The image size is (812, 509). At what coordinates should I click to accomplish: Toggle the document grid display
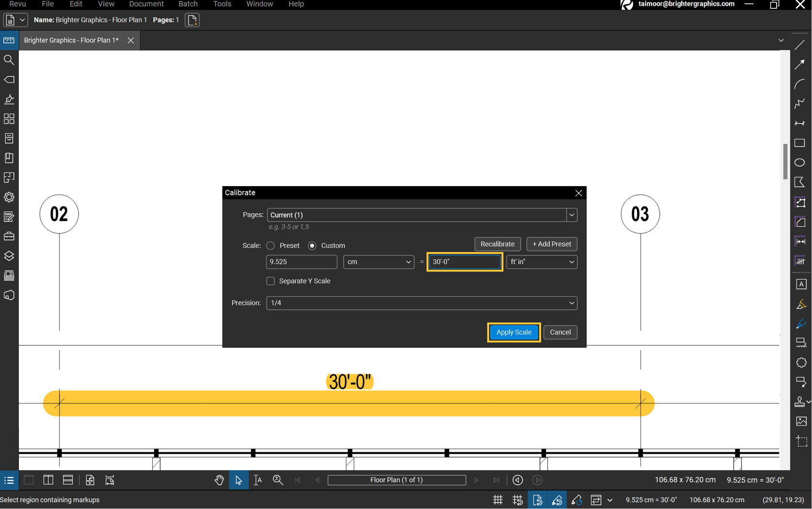click(x=497, y=500)
